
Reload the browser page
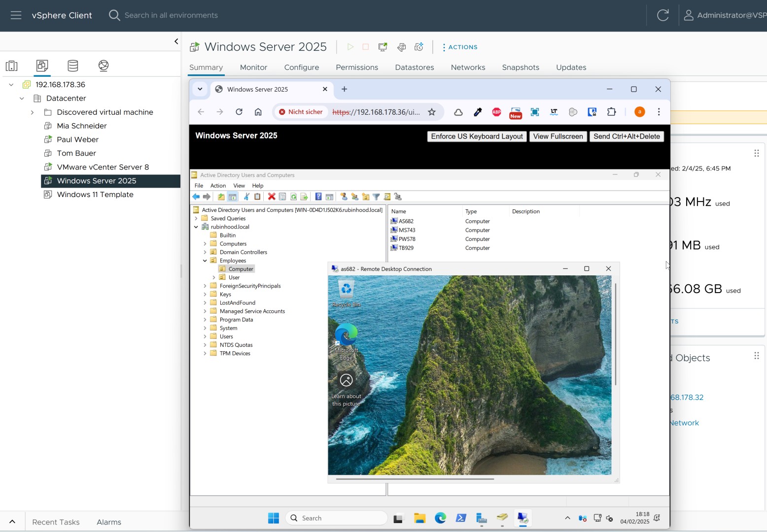[239, 112]
